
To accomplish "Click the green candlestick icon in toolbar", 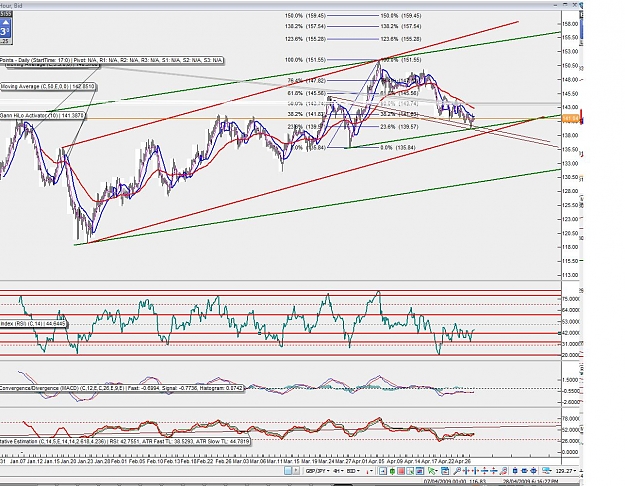I will 392,471.
